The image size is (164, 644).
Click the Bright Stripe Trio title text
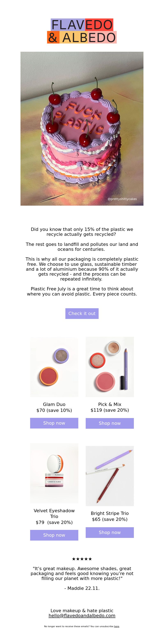[x=110, y=513]
